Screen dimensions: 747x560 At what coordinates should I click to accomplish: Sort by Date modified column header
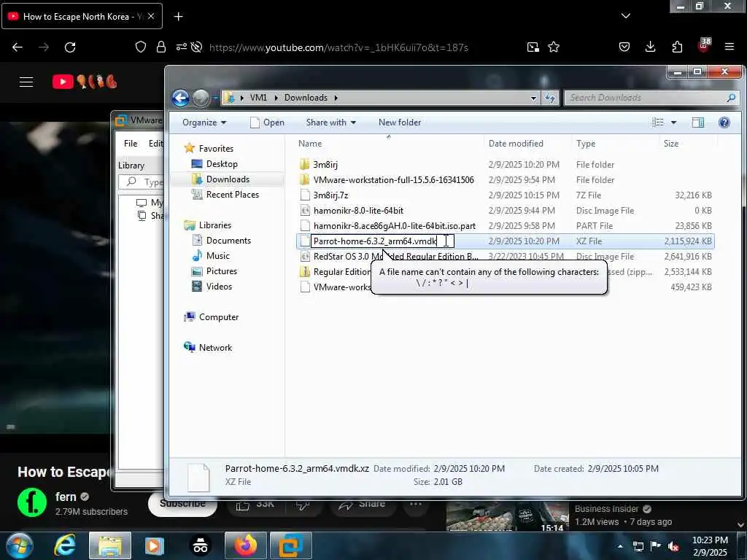point(516,144)
